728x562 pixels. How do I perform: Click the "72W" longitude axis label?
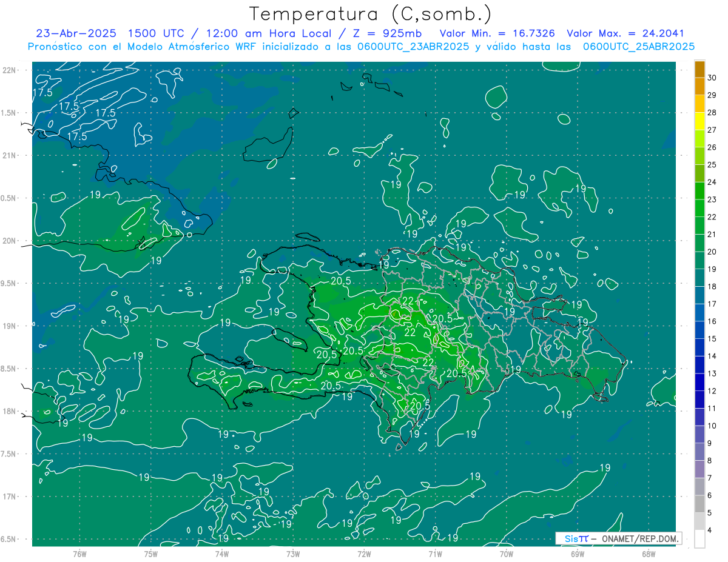point(364,554)
